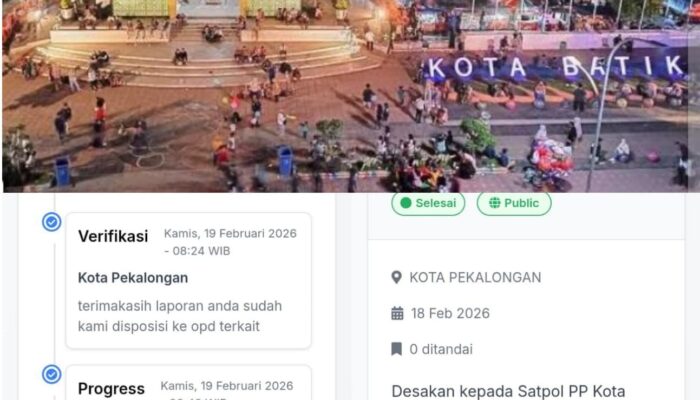The height and width of the screenshot is (400, 700).
Task: Click the Public visibility badge
Action: click(x=514, y=203)
